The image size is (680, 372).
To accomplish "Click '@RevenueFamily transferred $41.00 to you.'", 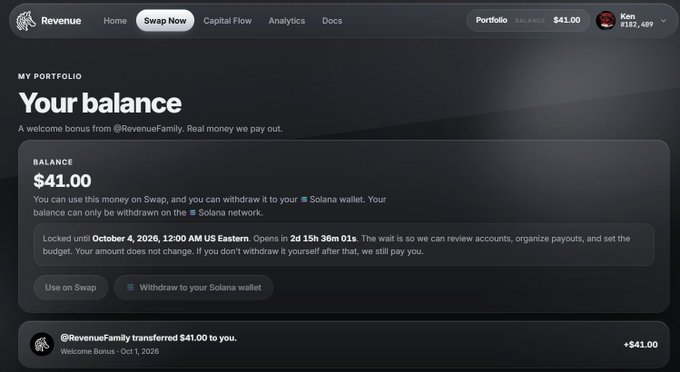I will click(x=148, y=338).
